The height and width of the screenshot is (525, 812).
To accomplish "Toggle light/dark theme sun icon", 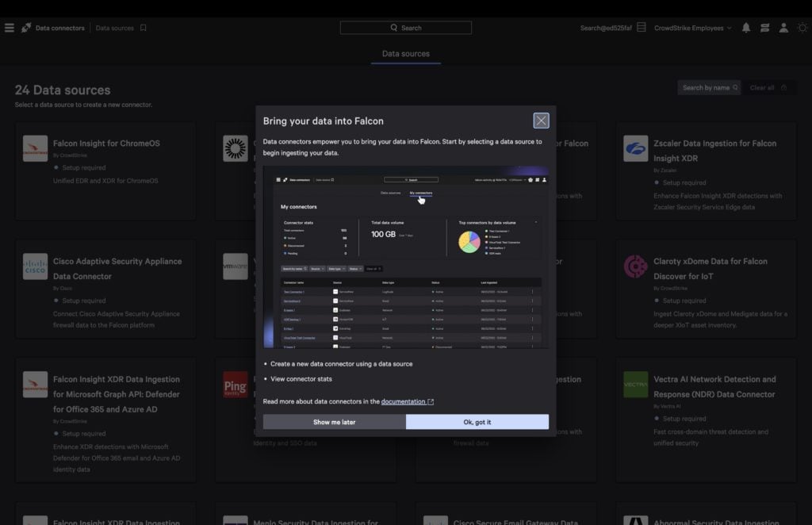I will click(802, 28).
